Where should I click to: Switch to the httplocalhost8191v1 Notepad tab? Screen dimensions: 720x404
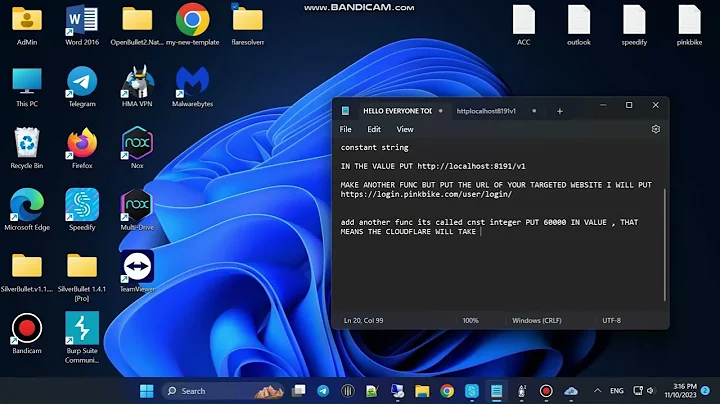pyautogui.click(x=486, y=111)
